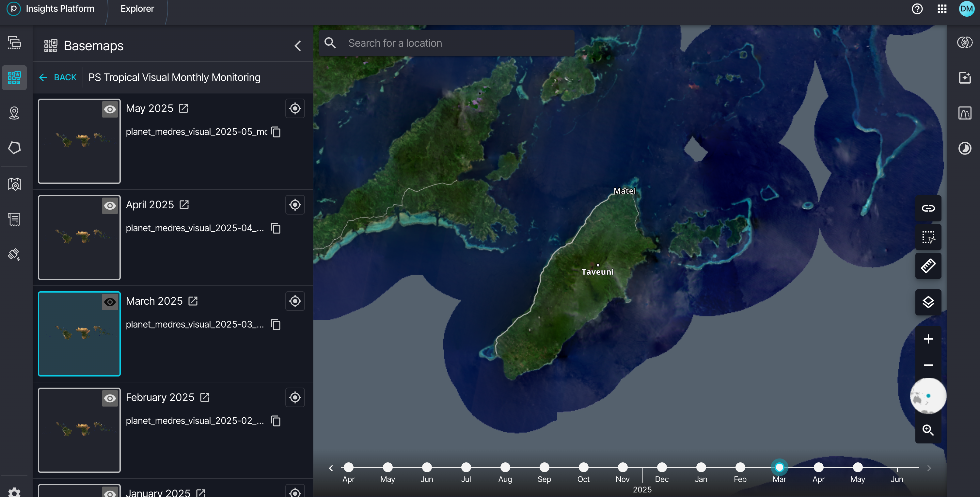Open the apps grid launcher icon
Viewport: 980px width, 497px height.
click(942, 9)
